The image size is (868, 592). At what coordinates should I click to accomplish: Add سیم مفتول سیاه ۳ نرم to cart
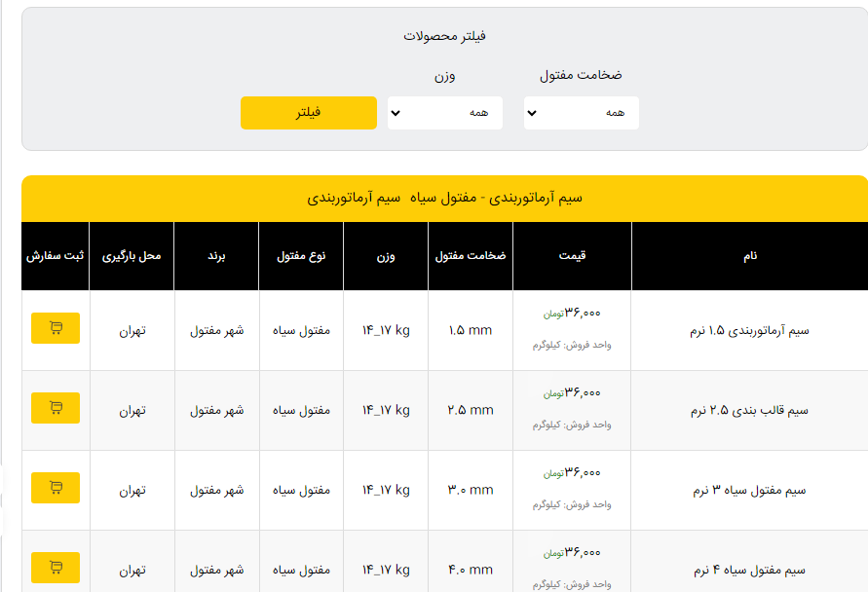coord(56,488)
